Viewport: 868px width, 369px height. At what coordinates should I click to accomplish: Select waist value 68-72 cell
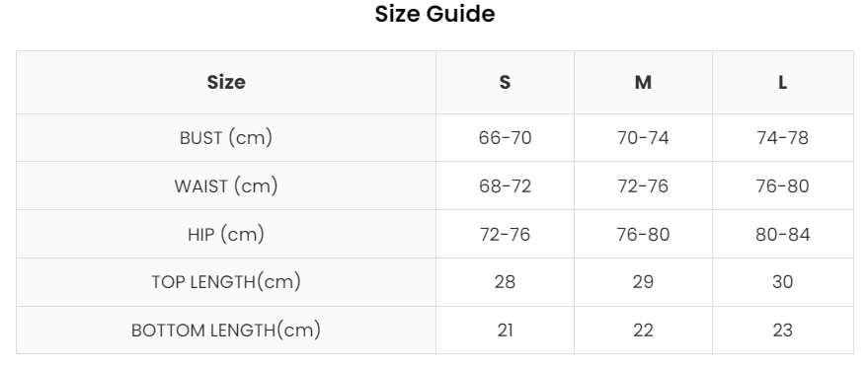[x=505, y=185]
